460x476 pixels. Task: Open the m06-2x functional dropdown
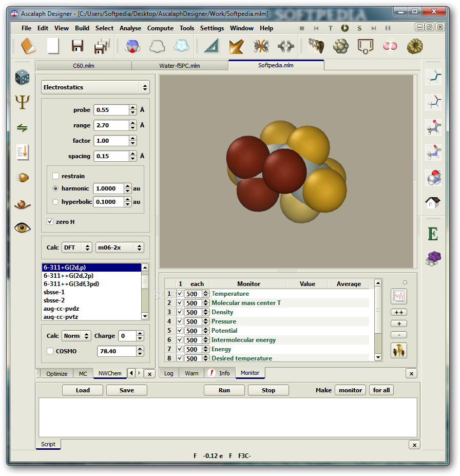(120, 247)
